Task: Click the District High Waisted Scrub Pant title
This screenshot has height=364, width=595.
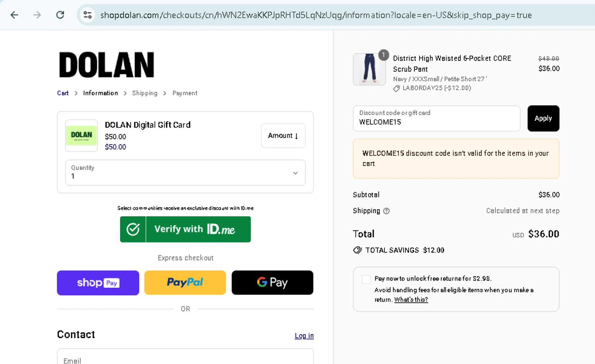Action: pos(452,63)
